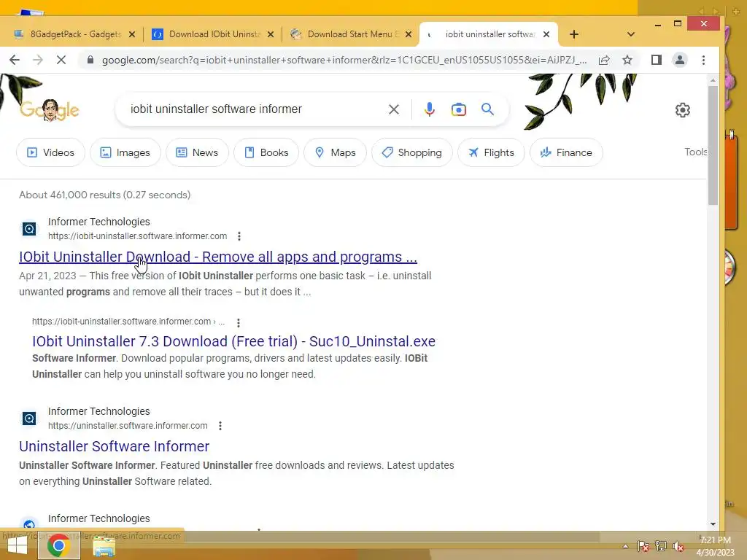Open the Chrome profile avatar
Image resolution: width=747 pixels, height=560 pixels.
[x=680, y=60]
